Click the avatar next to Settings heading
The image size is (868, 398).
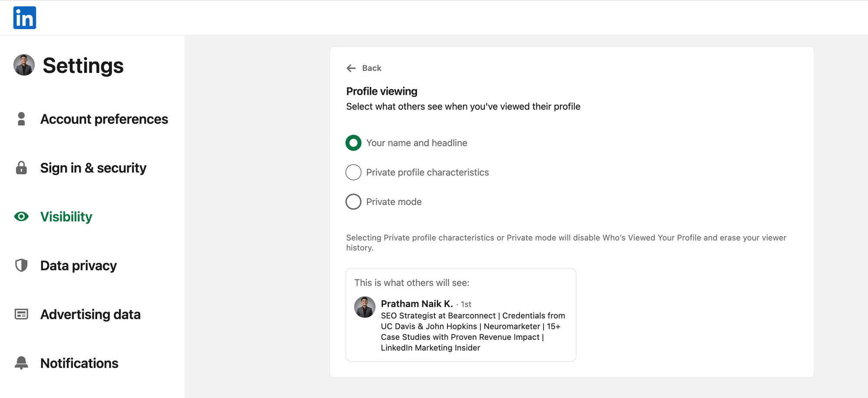24,65
